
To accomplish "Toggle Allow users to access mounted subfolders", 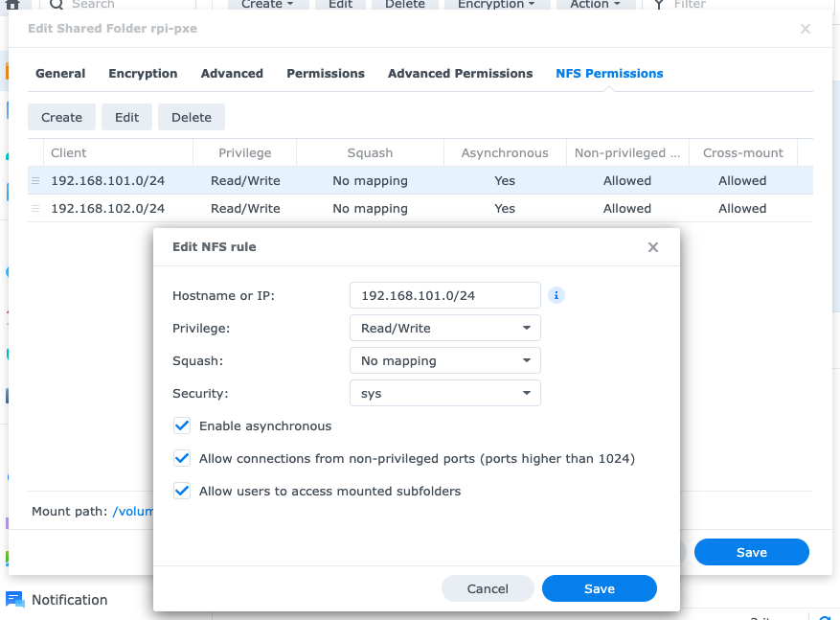I will tap(182, 491).
